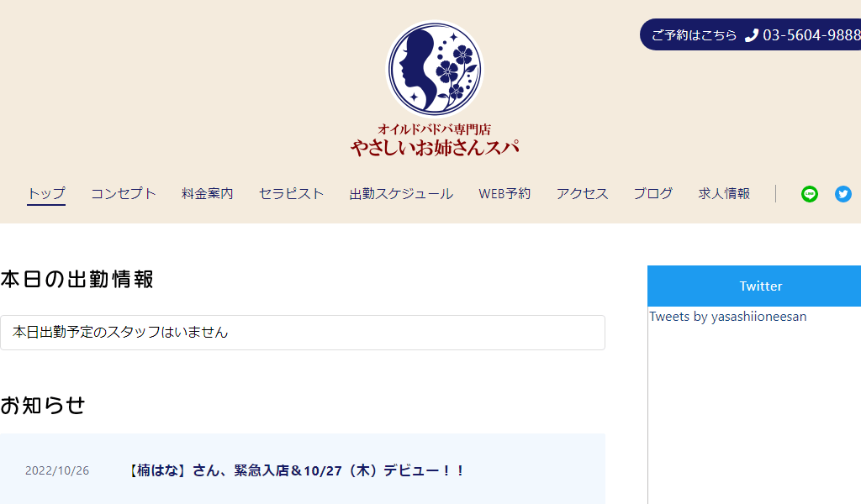Open the 求人情報 menu page

click(724, 193)
